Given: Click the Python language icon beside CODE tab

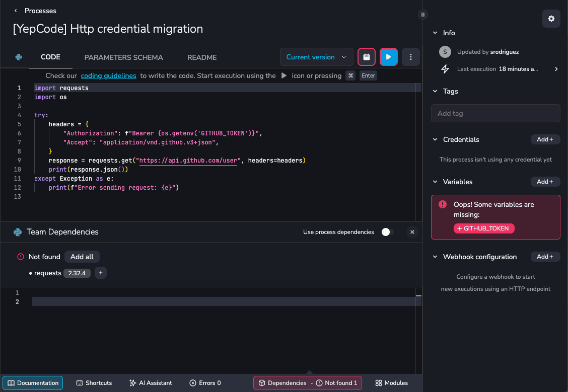Looking at the screenshot, I should coord(19,57).
